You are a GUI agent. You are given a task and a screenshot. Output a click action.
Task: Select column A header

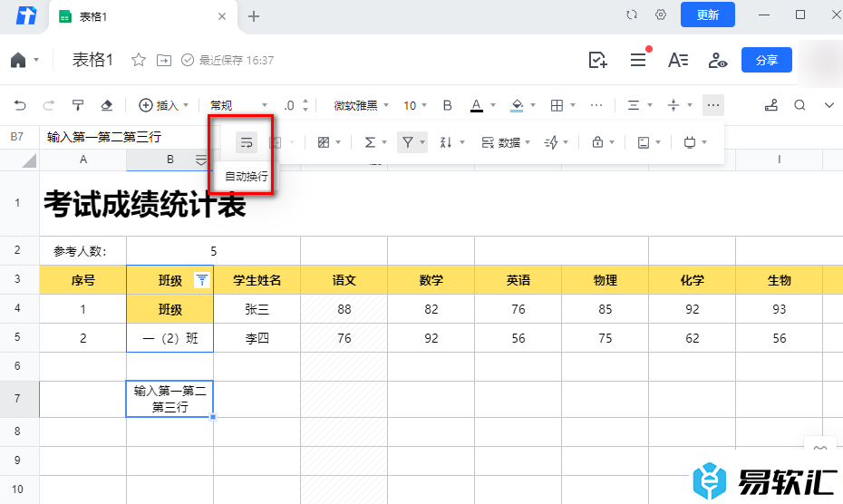(82, 160)
